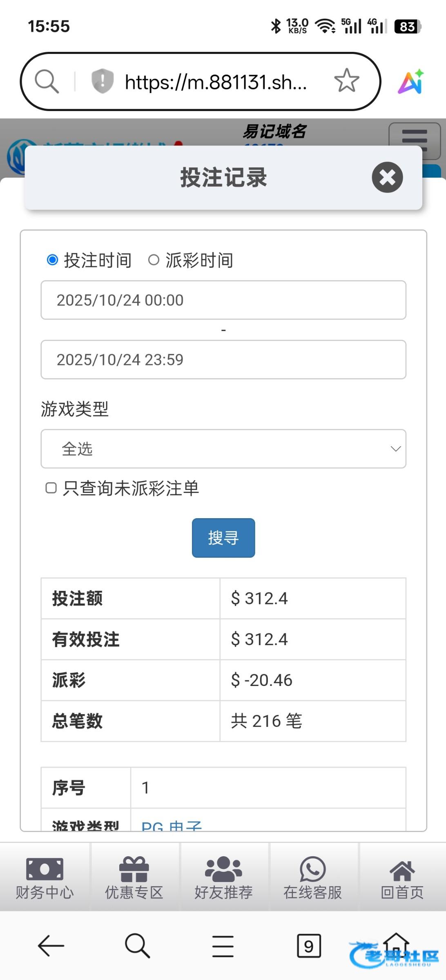Tap the AI assistant icon
The image size is (446, 980).
click(x=411, y=82)
